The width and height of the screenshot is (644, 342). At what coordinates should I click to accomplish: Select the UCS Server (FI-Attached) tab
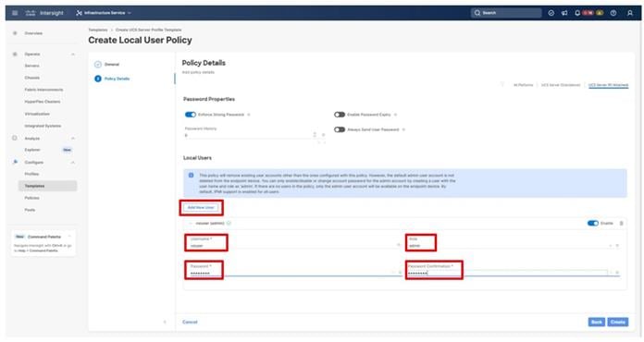coord(608,85)
